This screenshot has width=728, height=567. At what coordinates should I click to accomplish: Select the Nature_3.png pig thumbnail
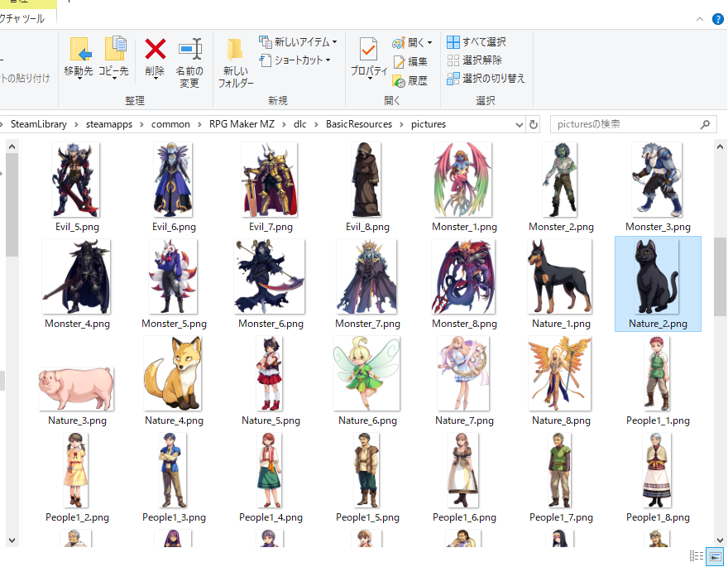pos(76,389)
